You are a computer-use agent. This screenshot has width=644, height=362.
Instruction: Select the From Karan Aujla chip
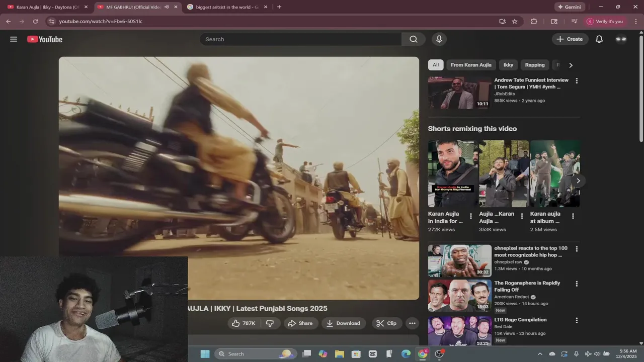tap(471, 65)
